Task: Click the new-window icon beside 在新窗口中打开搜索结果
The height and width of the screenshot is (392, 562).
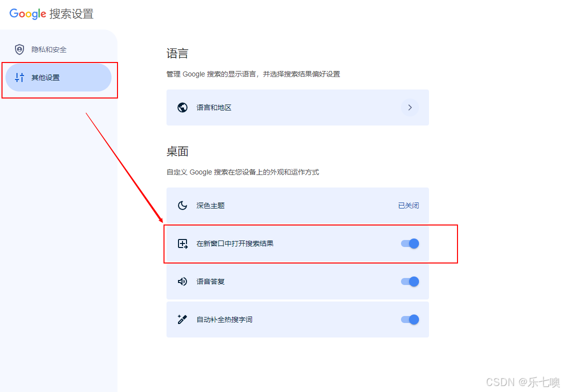Action: [x=183, y=243]
